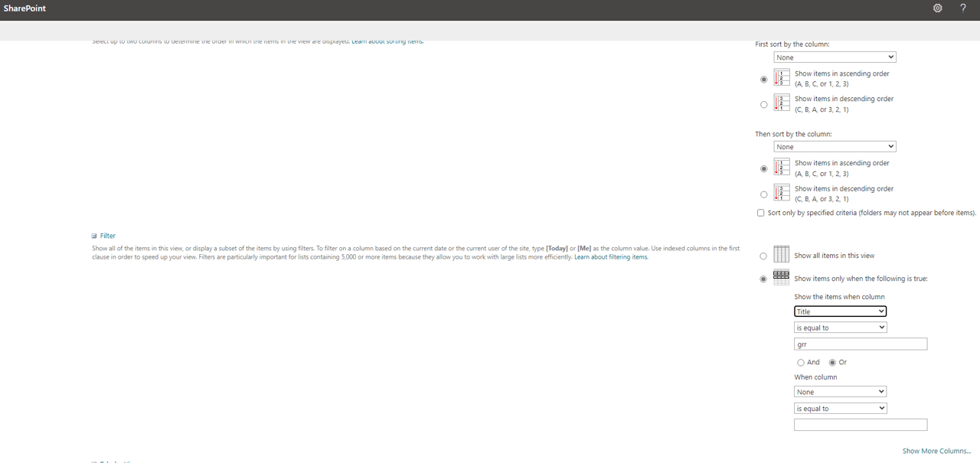
Task: Enable sort only by specified criteria
Action: coord(760,213)
